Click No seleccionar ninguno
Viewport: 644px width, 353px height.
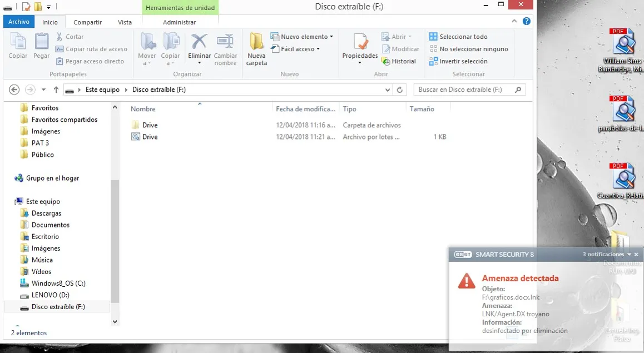(469, 49)
